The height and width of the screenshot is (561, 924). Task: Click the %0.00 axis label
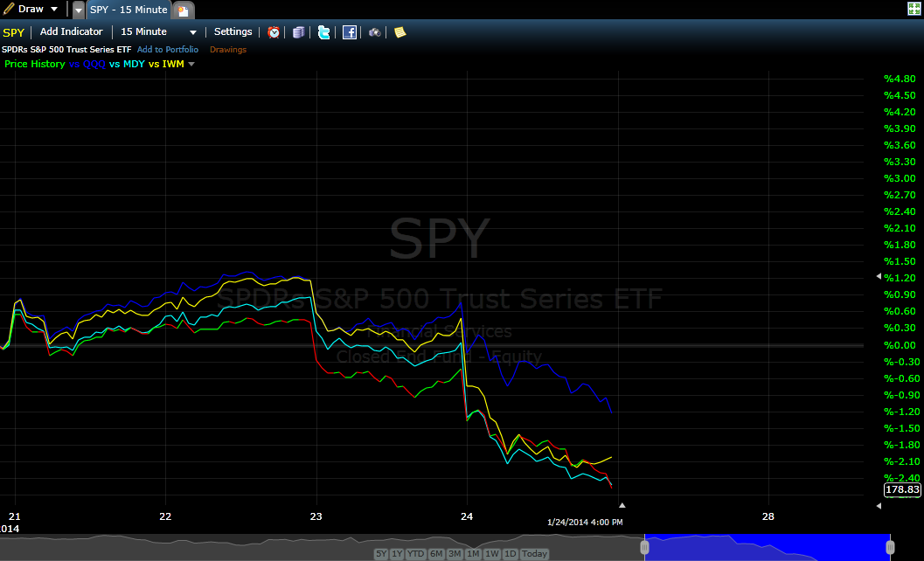(x=900, y=345)
